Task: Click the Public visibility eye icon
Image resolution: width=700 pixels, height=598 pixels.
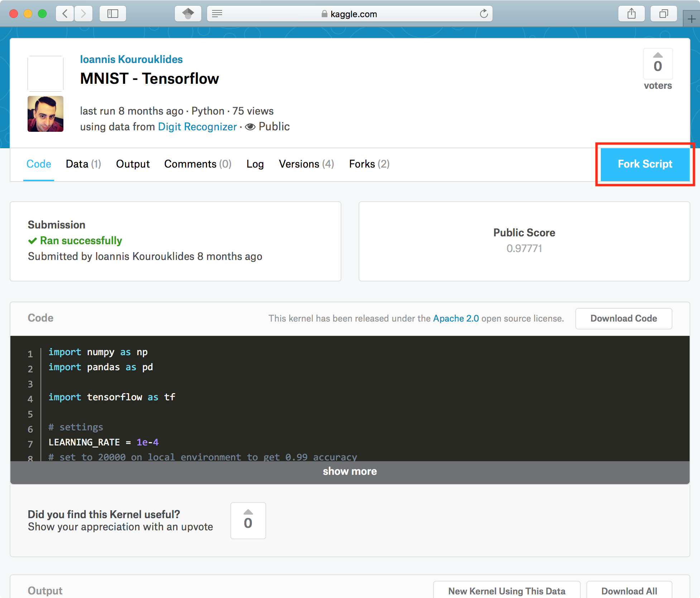Action: point(250,127)
